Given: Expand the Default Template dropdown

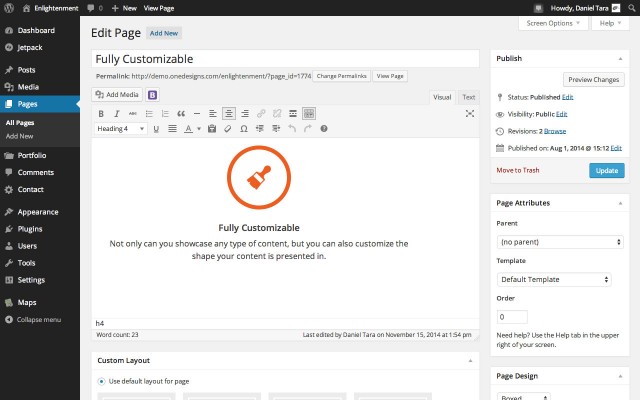Looking at the screenshot, I should point(553,279).
